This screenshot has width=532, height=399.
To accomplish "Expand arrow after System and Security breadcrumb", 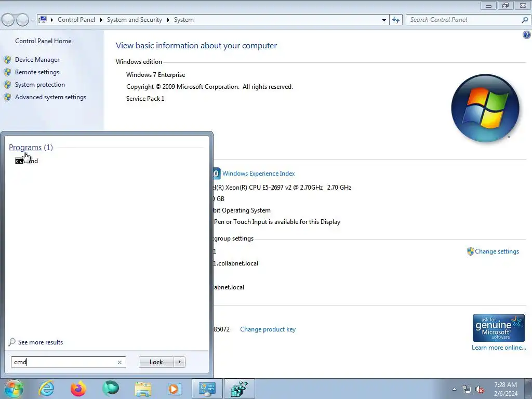I will coord(168,20).
